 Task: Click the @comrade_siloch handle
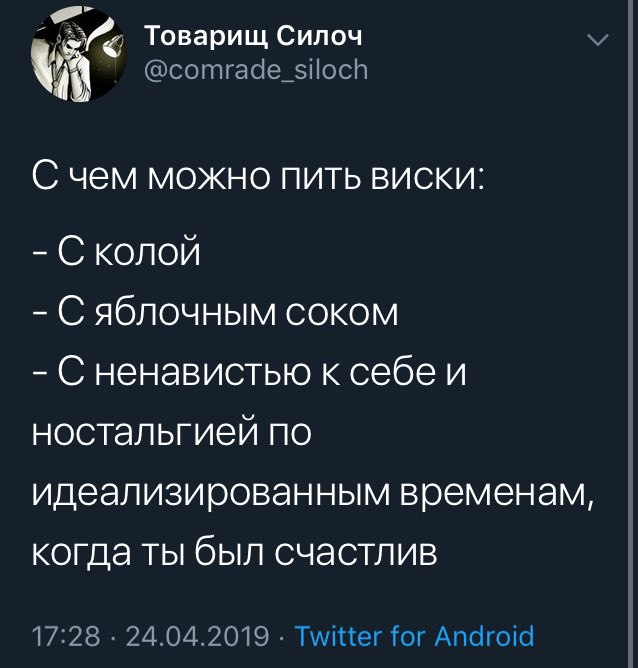257,70
